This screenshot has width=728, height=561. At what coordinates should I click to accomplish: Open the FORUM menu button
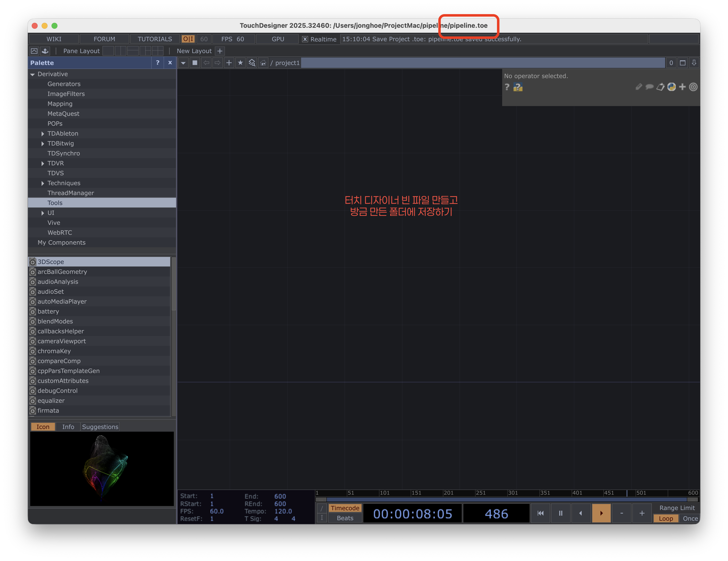(x=104, y=39)
